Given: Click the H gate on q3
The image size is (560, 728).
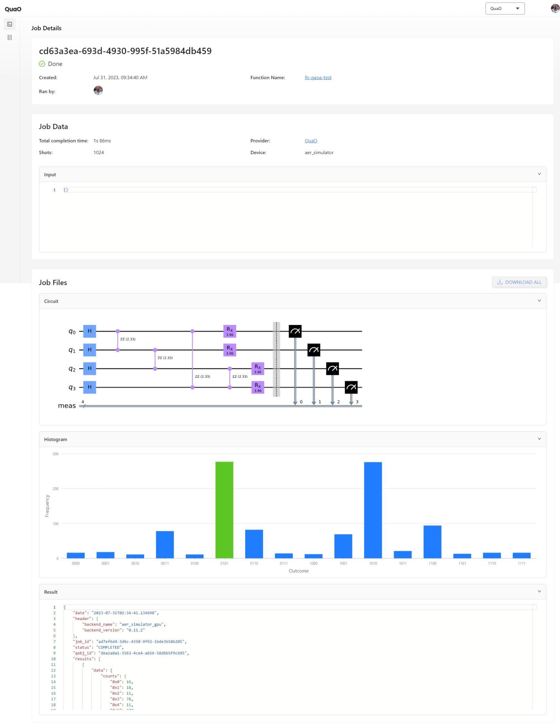Looking at the screenshot, I should 90,387.
